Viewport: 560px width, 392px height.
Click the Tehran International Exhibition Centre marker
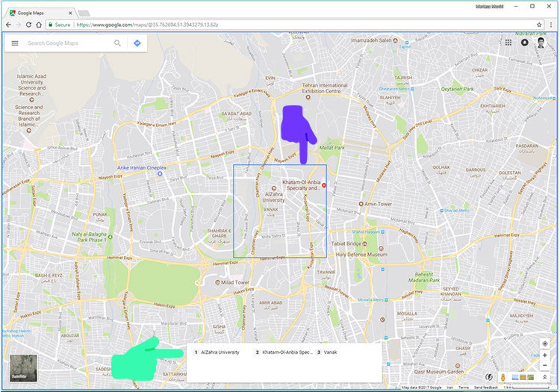click(308, 97)
